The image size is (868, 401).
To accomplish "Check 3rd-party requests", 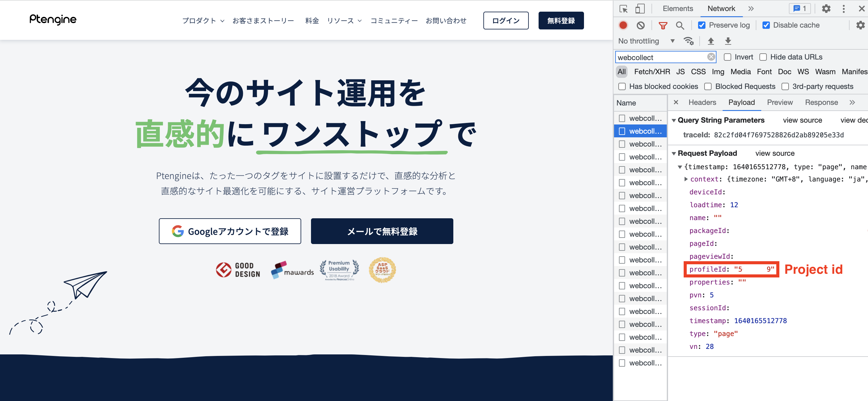I will click(x=785, y=86).
